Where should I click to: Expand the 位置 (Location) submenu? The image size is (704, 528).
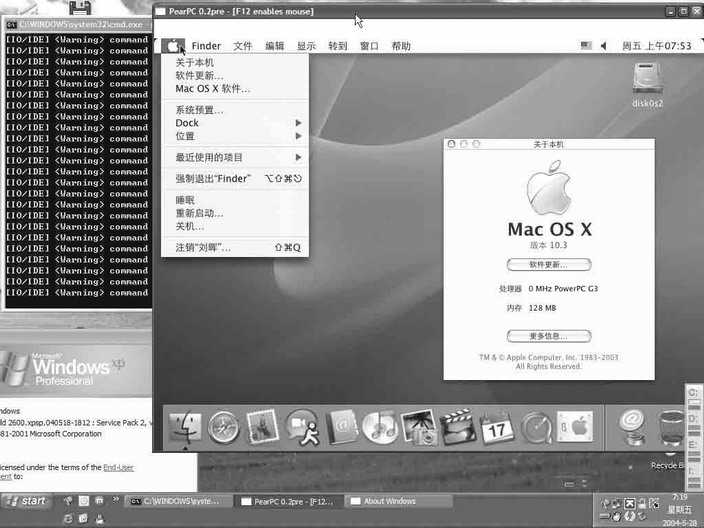coord(298,136)
